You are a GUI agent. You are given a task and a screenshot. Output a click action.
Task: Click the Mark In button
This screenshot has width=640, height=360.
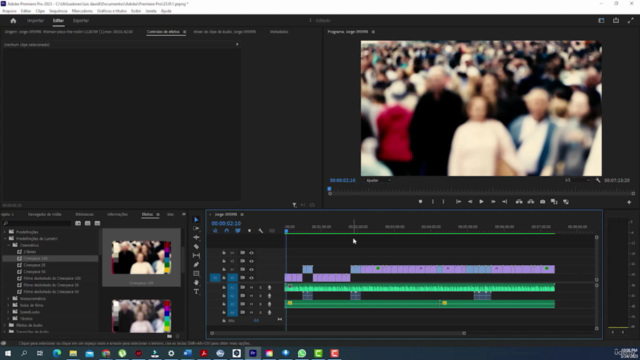click(433, 202)
